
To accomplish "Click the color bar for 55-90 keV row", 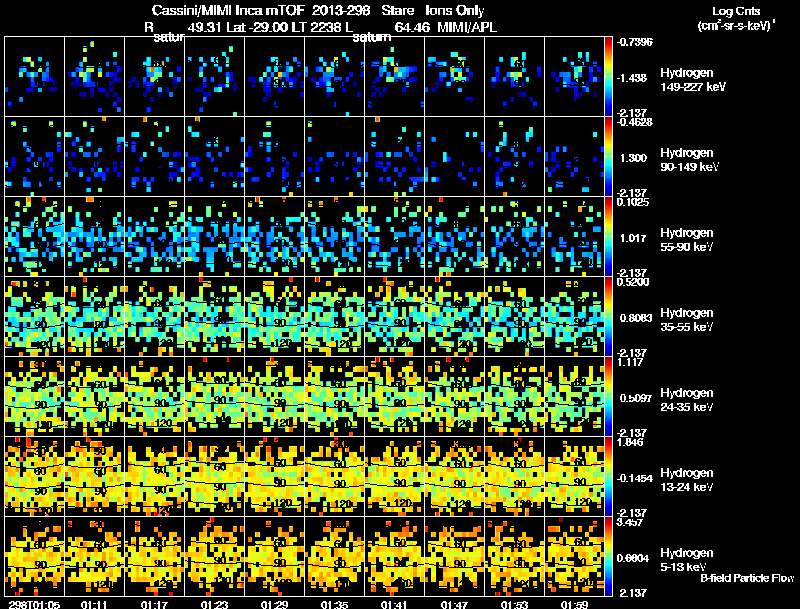I will click(x=608, y=236).
